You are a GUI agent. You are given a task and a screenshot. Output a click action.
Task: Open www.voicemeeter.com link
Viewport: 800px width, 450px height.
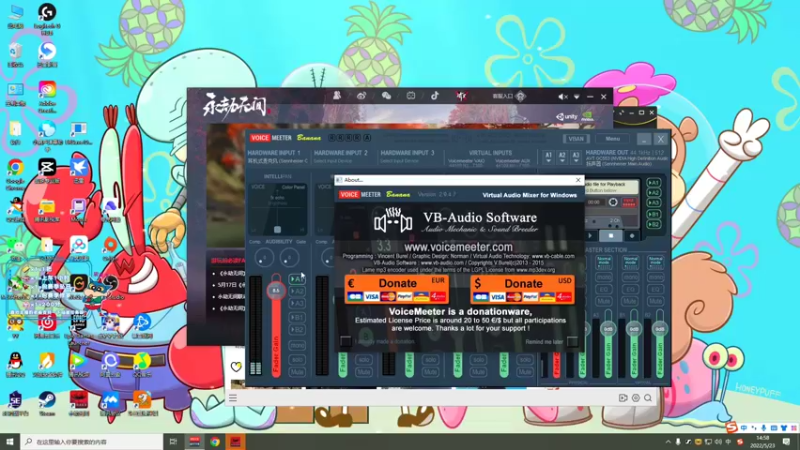click(x=458, y=247)
